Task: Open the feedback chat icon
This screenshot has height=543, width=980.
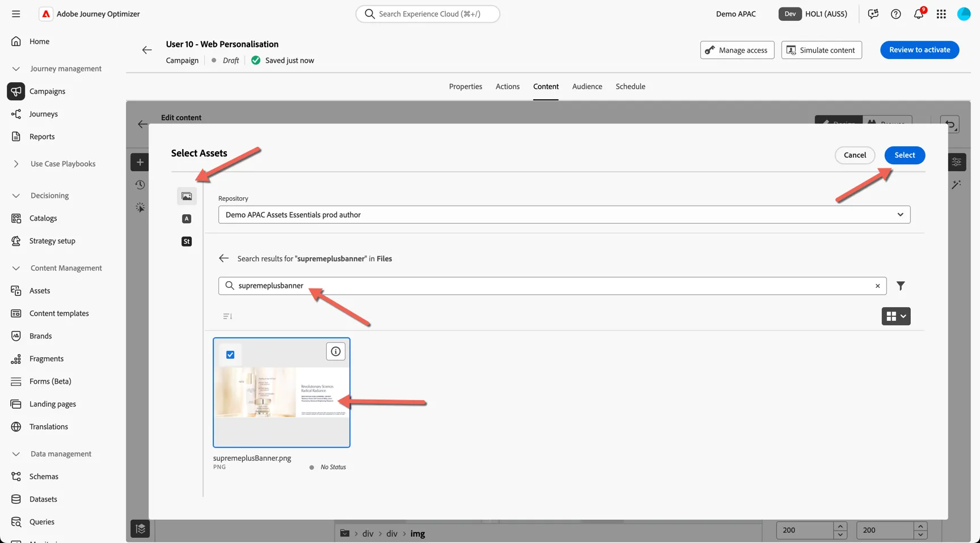Action: [x=873, y=14]
